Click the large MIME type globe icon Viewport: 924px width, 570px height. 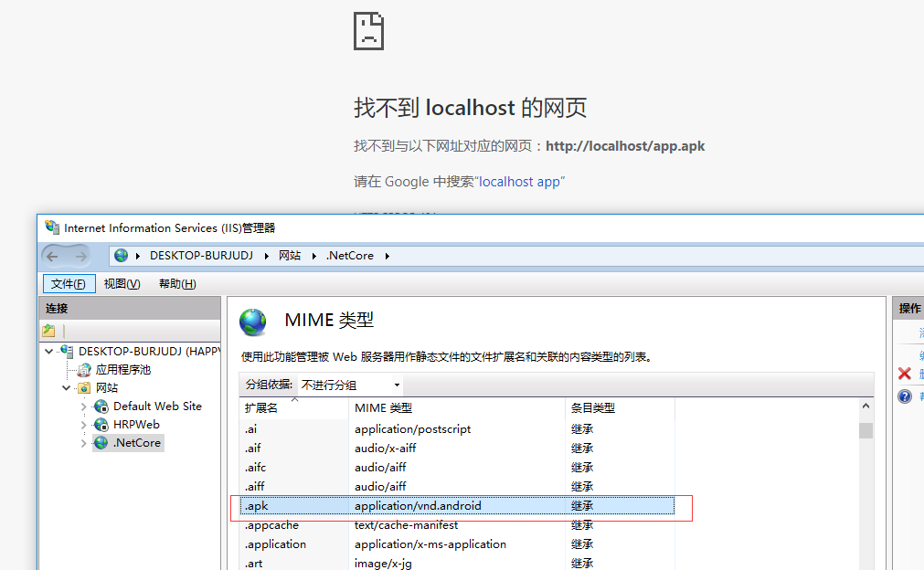point(253,322)
